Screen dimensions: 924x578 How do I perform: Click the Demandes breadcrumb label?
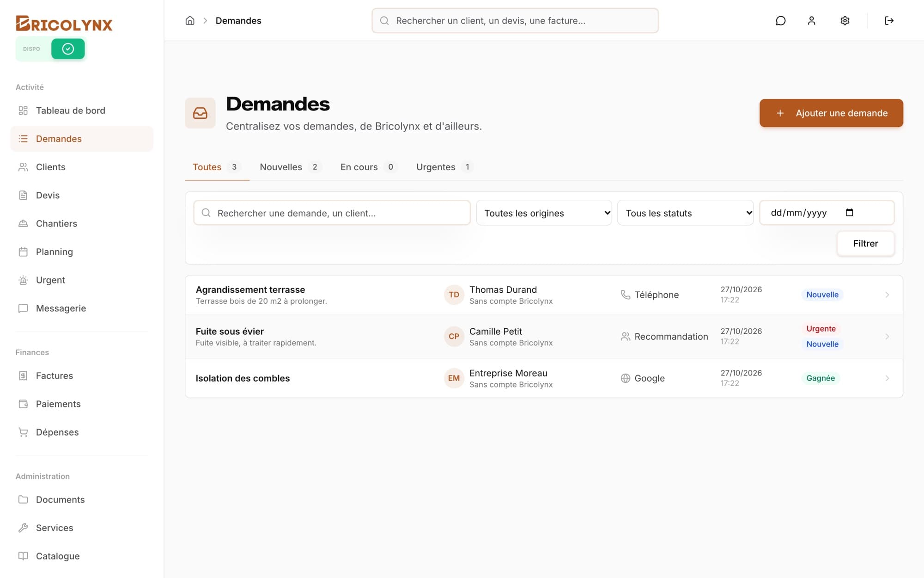pos(238,20)
